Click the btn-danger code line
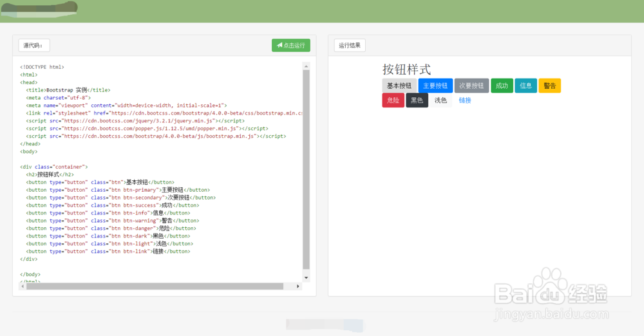 (x=111, y=229)
